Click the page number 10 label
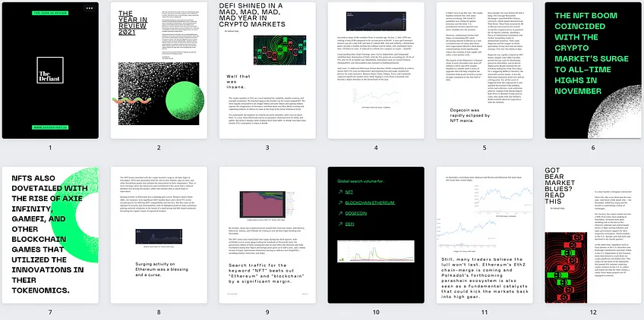The height and width of the screenshot is (320, 644). click(x=376, y=312)
